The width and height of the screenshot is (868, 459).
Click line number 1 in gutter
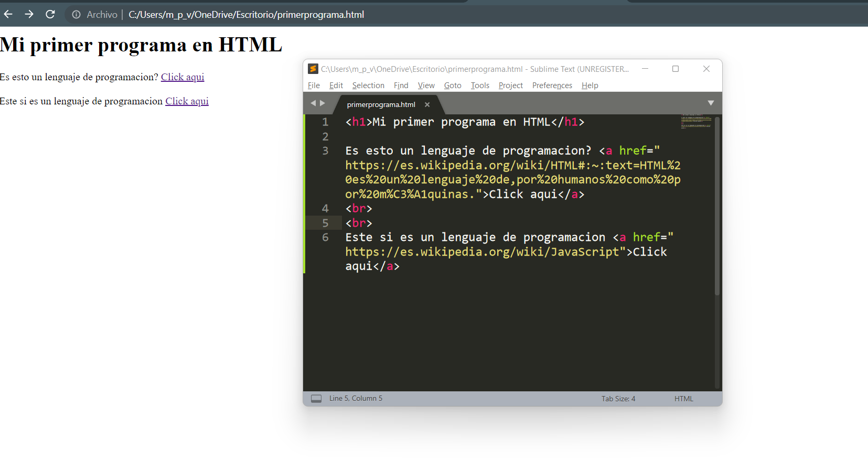325,122
